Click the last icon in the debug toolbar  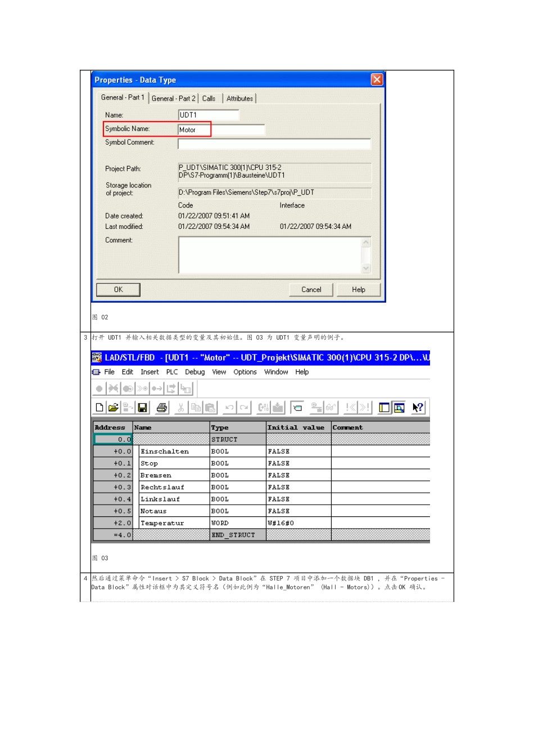[x=186, y=389]
